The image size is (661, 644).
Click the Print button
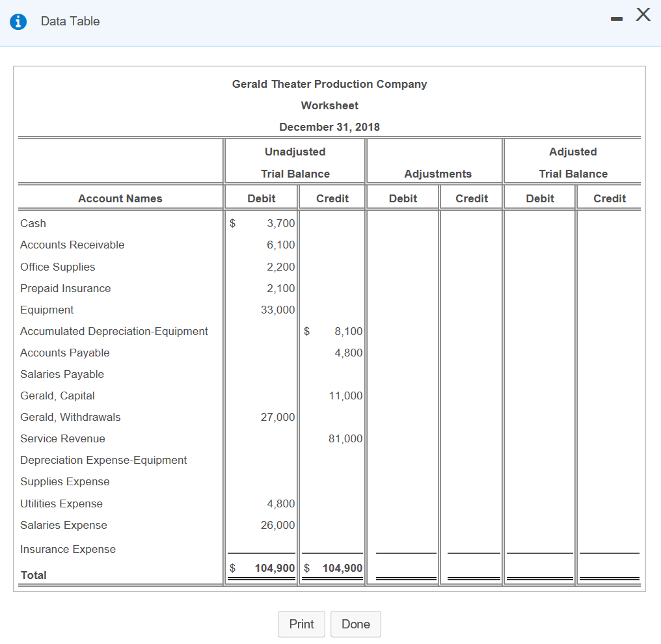[301, 624]
